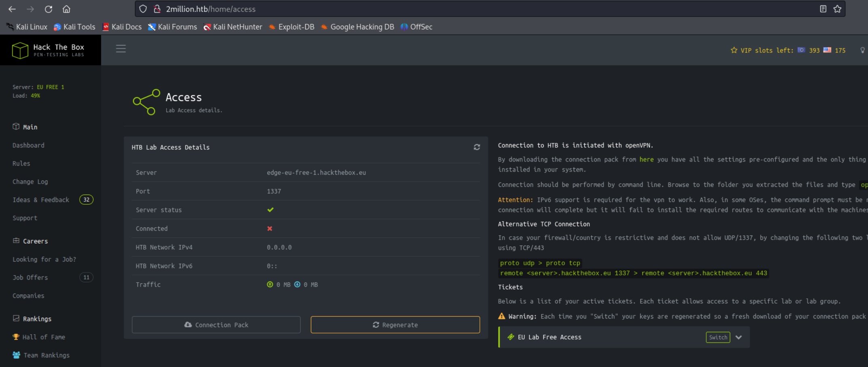Open Rules in the sidebar
Viewport: 868px width, 367px height.
coord(21,164)
